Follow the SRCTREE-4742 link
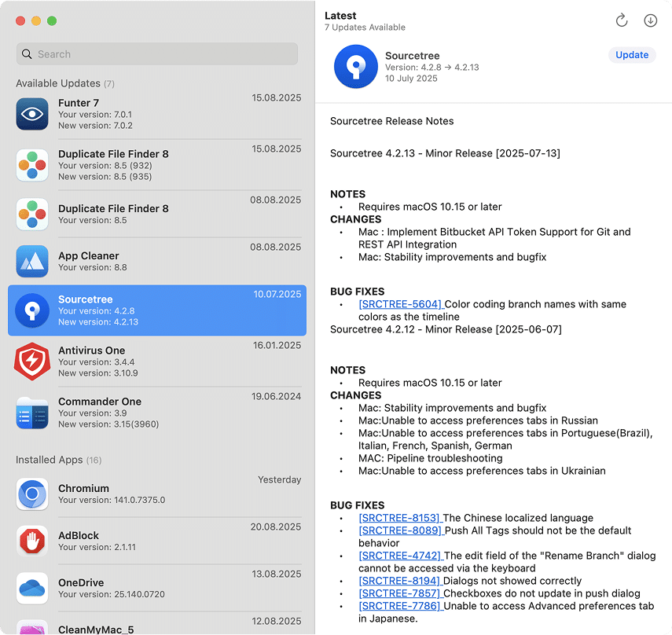 pyautogui.click(x=400, y=556)
